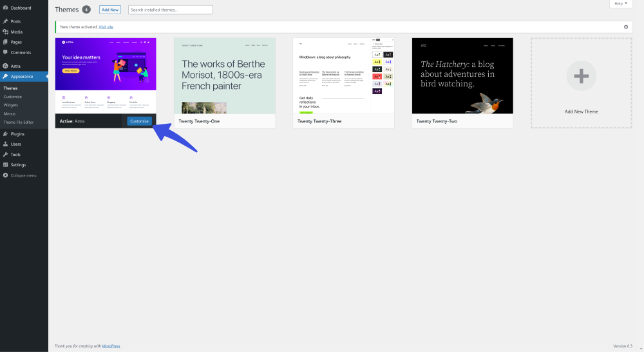Select the Astra theme screenshot
The height and width of the screenshot is (352, 644).
pyautogui.click(x=106, y=75)
